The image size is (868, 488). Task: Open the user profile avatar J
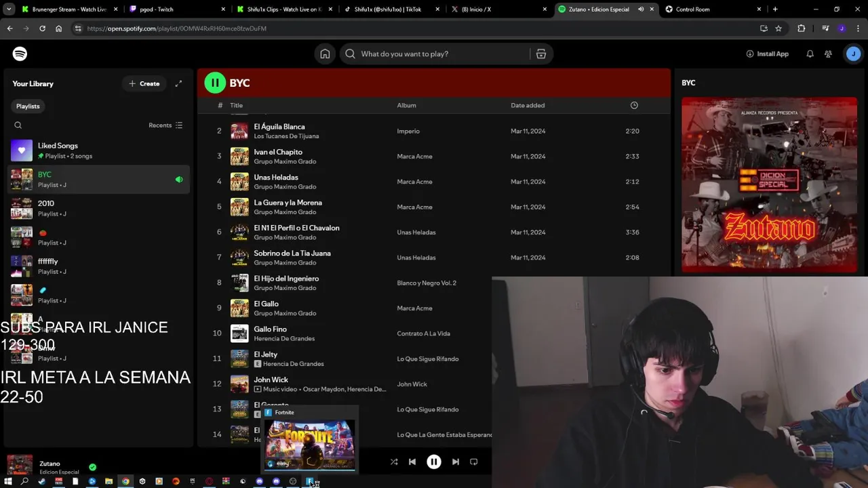[x=853, y=54]
